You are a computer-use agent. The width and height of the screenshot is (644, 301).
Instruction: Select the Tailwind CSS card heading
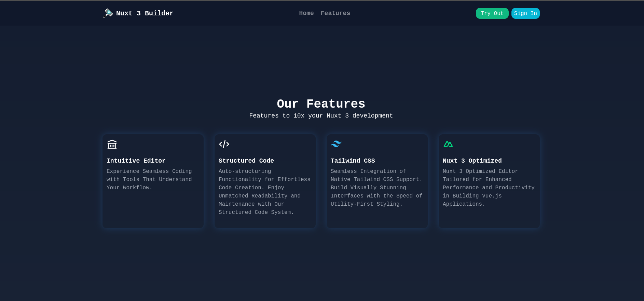click(353, 161)
